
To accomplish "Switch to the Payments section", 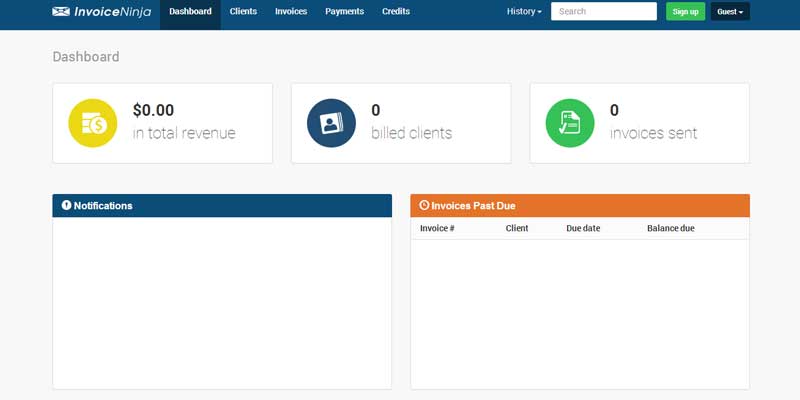I will pyautogui.click(x=344, y=12).
